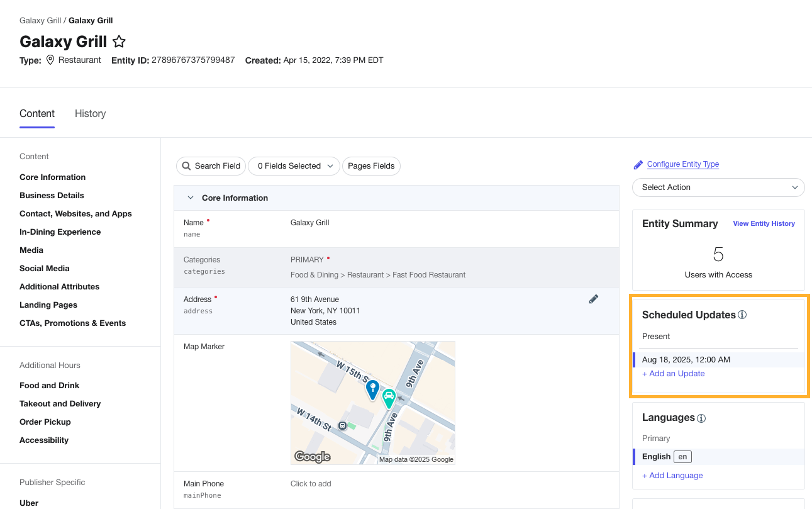This screenshot has height=509, width=812.
Task: Click + Add an Update
Action: (673, 373)
